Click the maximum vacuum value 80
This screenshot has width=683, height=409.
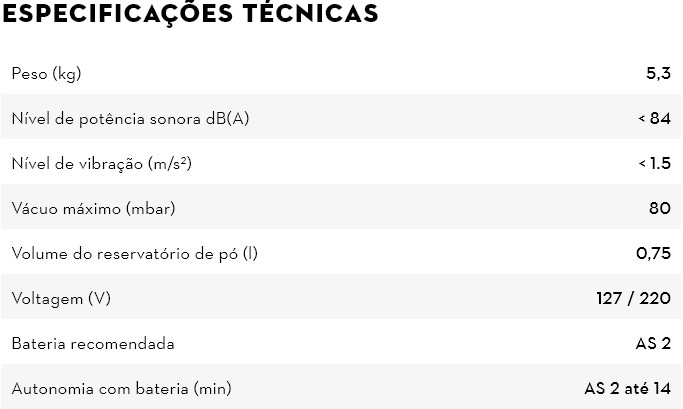[659, 208]
